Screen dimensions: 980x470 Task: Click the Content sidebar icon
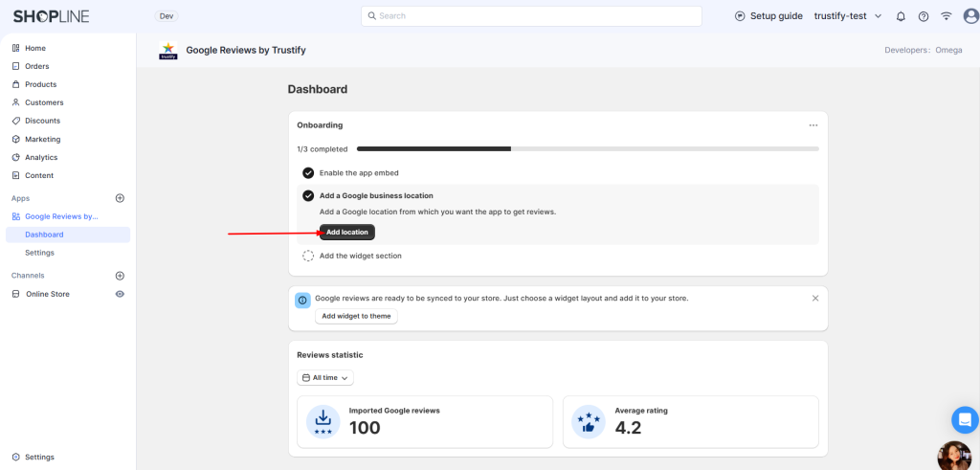(x=16, y=175)
